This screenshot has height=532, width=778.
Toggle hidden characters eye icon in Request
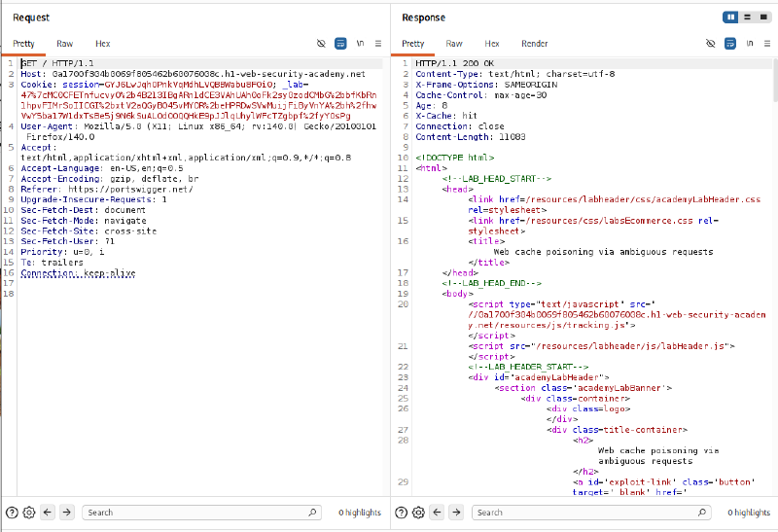[321, 44]
